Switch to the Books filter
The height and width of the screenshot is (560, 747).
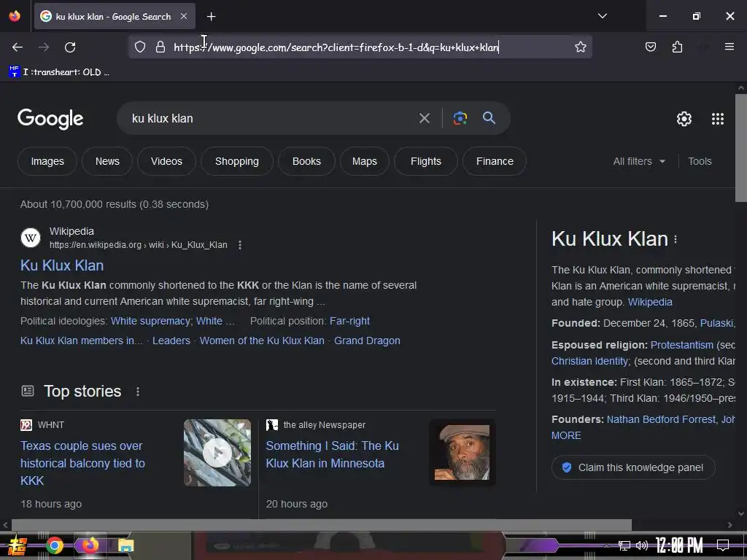point(306,161)
